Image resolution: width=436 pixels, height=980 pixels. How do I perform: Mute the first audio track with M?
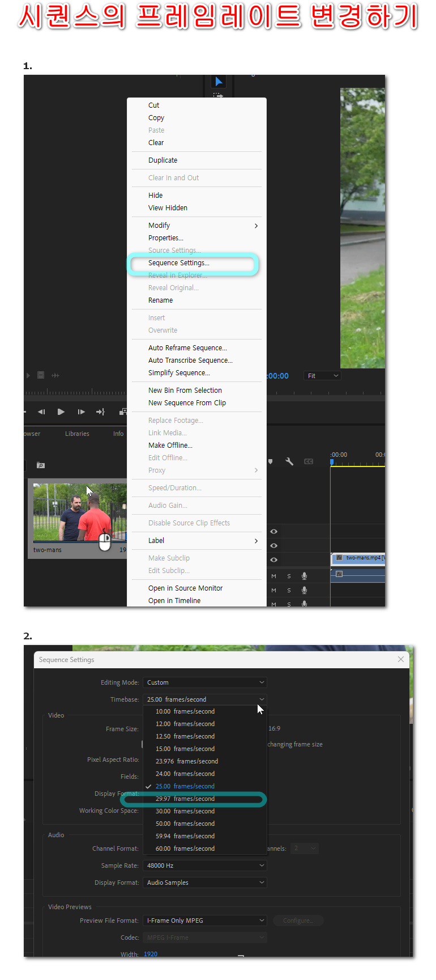pyautogui.click(x=274, y=576)
